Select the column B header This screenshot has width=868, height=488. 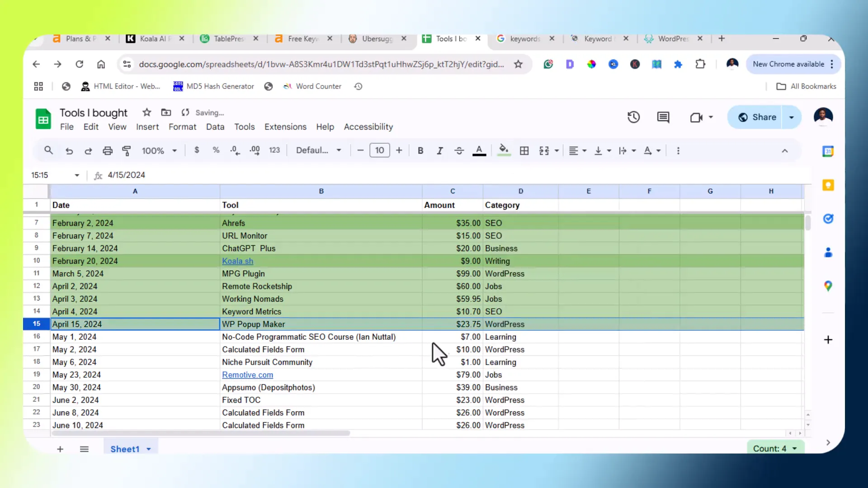[321, 191]
